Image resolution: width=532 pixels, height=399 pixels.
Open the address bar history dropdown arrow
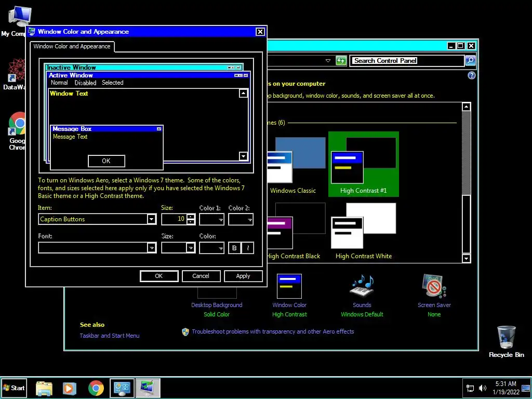pyautogui.click(x=328, y=61)
